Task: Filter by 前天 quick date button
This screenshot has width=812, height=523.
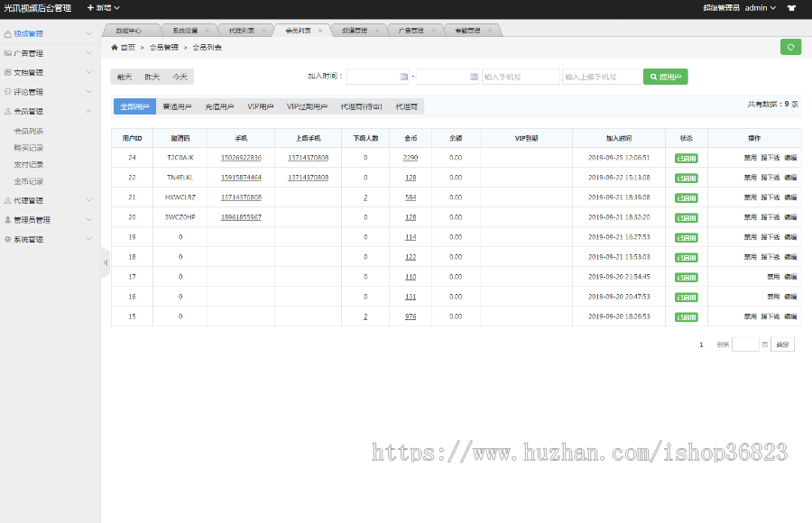Action: coord(125,78)
